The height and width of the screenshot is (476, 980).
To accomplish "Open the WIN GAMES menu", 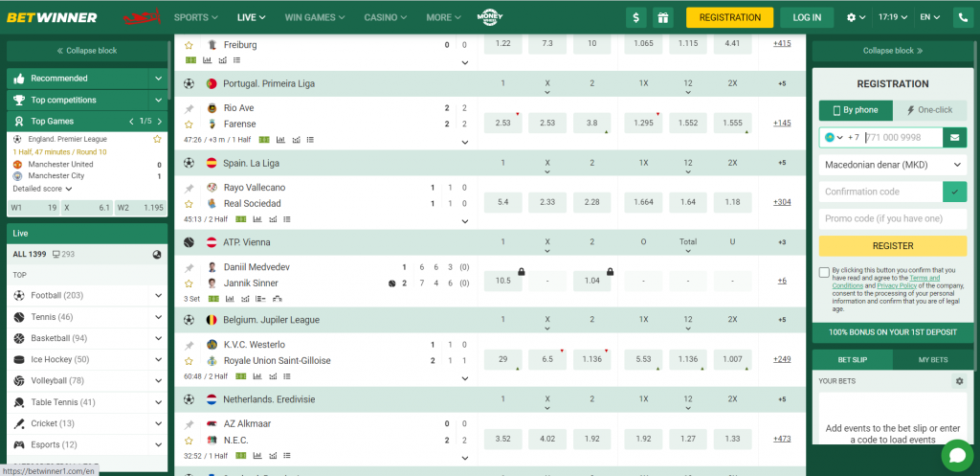I will tap(316, 17).
